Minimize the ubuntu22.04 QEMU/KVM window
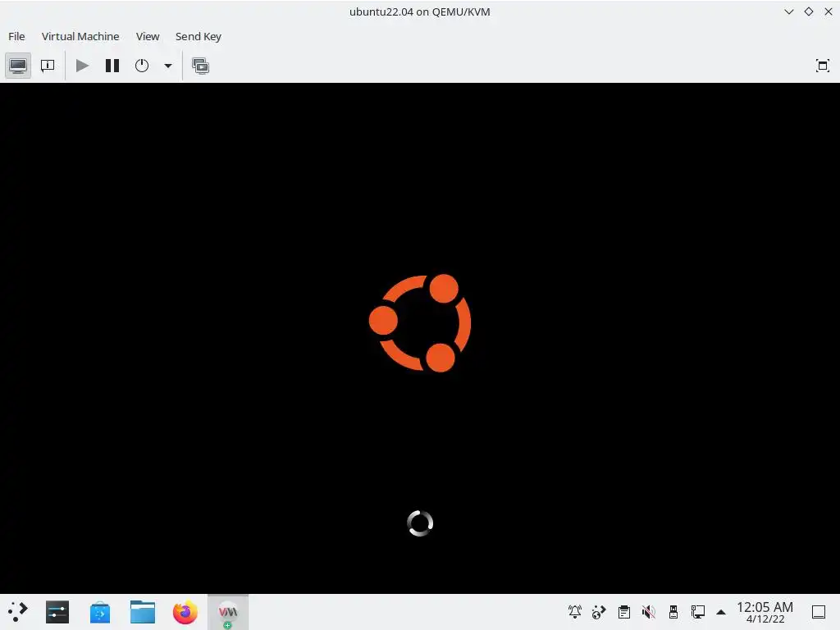Viewport: 840px width, 630px height. pyautogui.click(x=788, y=11)
